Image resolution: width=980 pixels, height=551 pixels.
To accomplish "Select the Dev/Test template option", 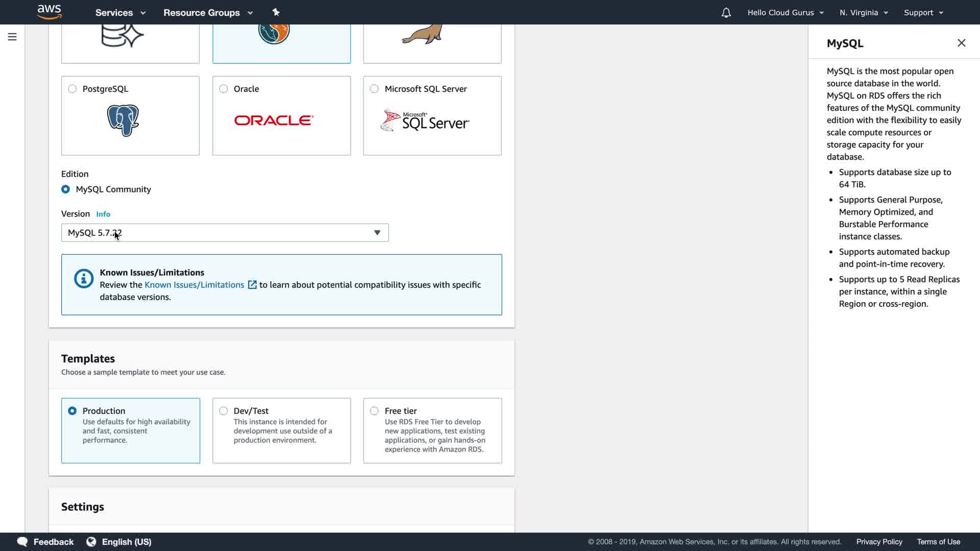I will coord(224,411).
